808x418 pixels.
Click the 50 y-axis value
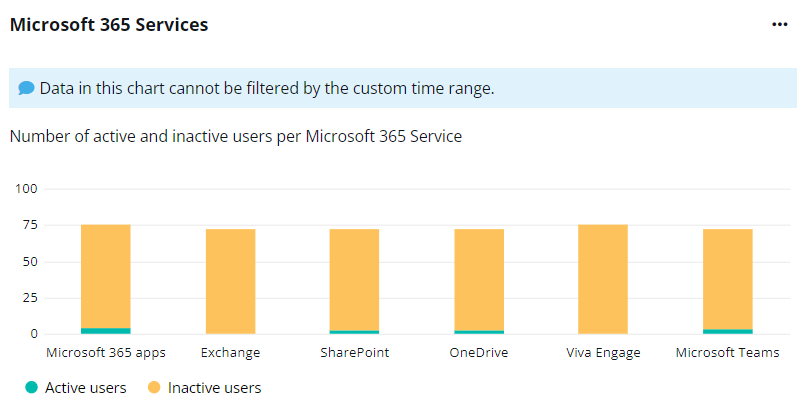click(x=30, y=262)
